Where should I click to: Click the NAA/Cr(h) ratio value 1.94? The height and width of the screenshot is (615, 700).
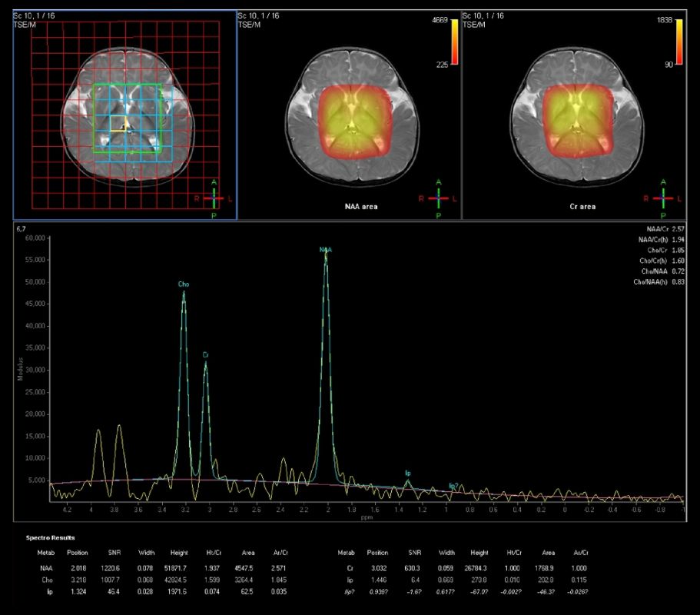pos(678,239)
